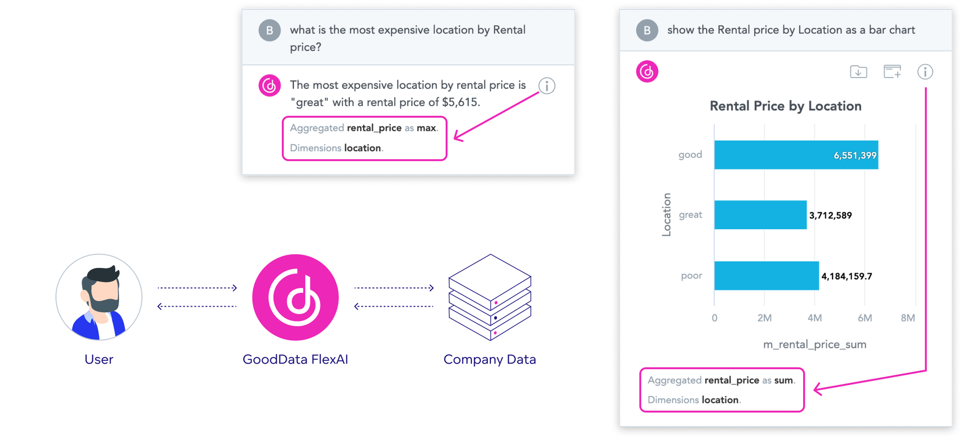Select the highlighted max aggregation details box
The image size is (980, 436).
(x=365, y=138)
